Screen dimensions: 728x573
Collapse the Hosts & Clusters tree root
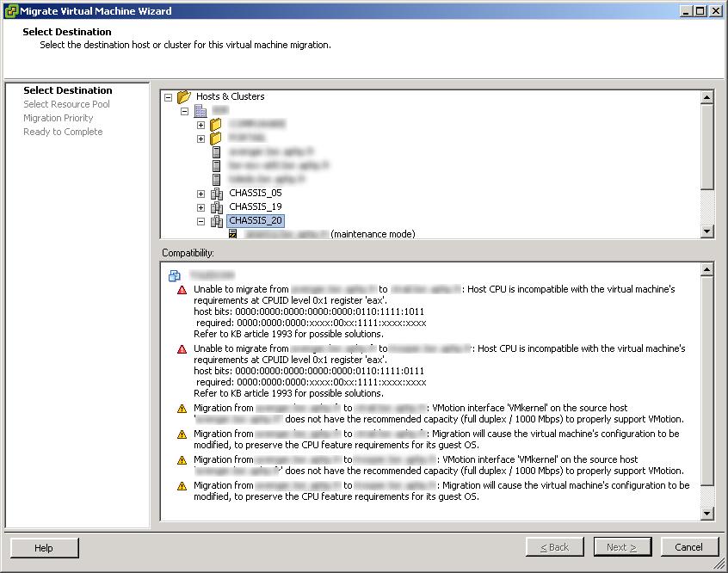[x=169, y=97]
